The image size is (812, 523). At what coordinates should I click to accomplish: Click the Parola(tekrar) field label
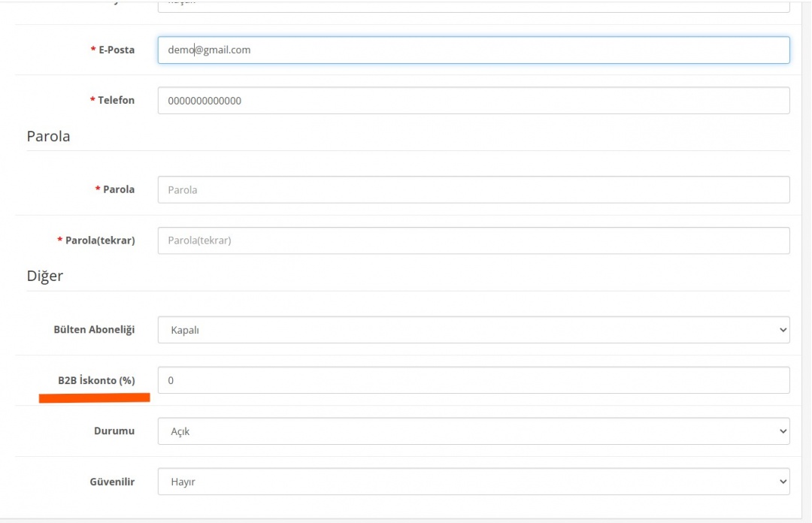tap(99, 240)
